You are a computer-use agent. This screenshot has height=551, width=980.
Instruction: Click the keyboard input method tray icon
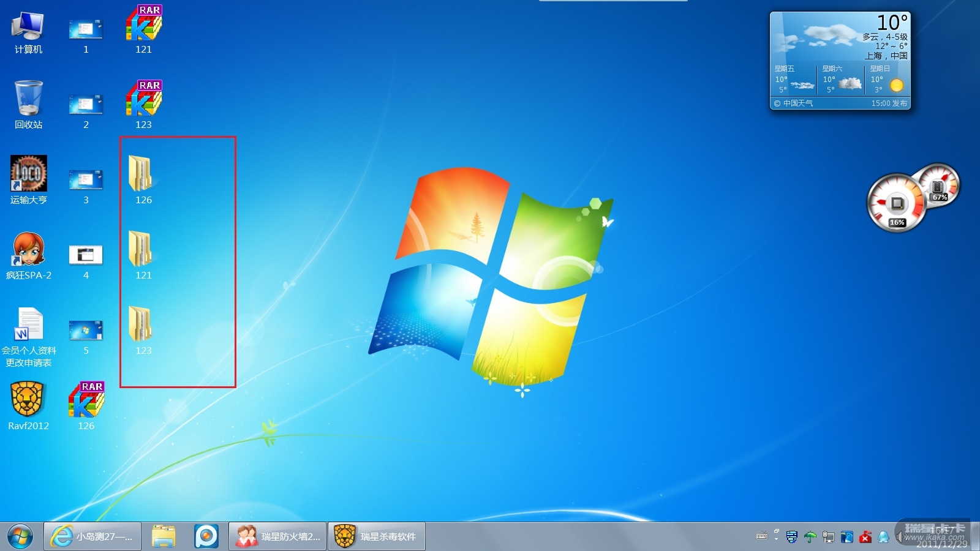[x=762, y=536]
